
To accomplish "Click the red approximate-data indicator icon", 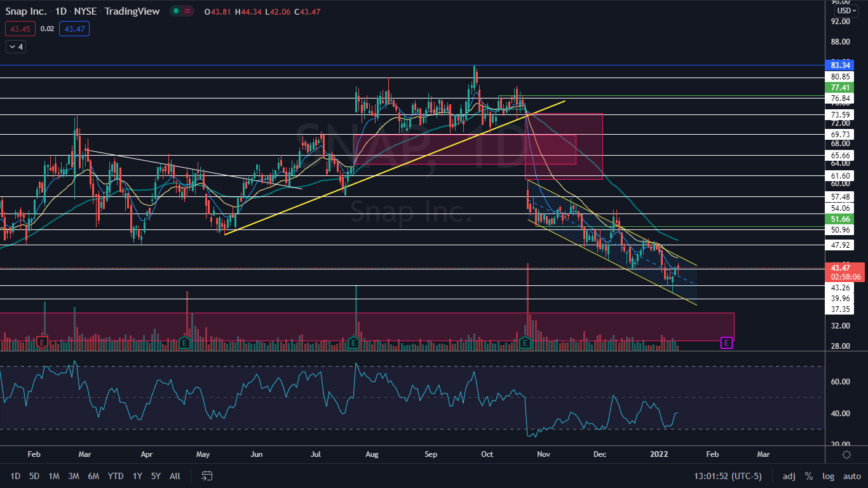I will coord(188,11).
